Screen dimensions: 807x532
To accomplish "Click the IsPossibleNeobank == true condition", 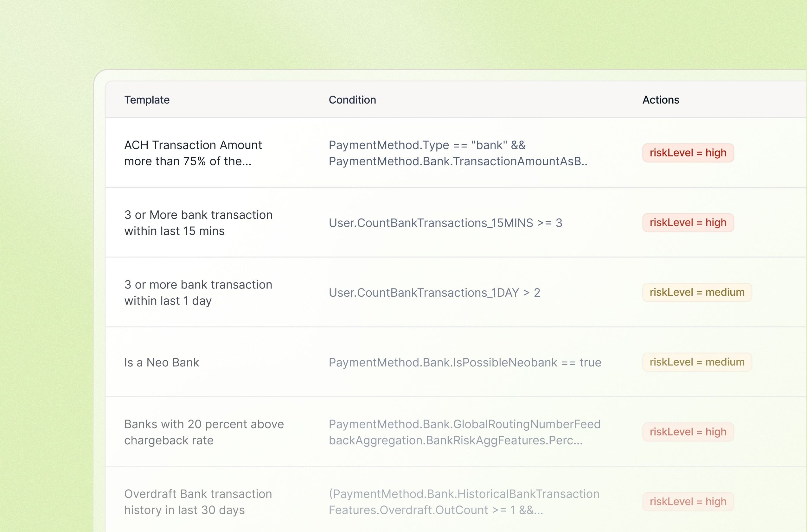I will tap(465, 362).
